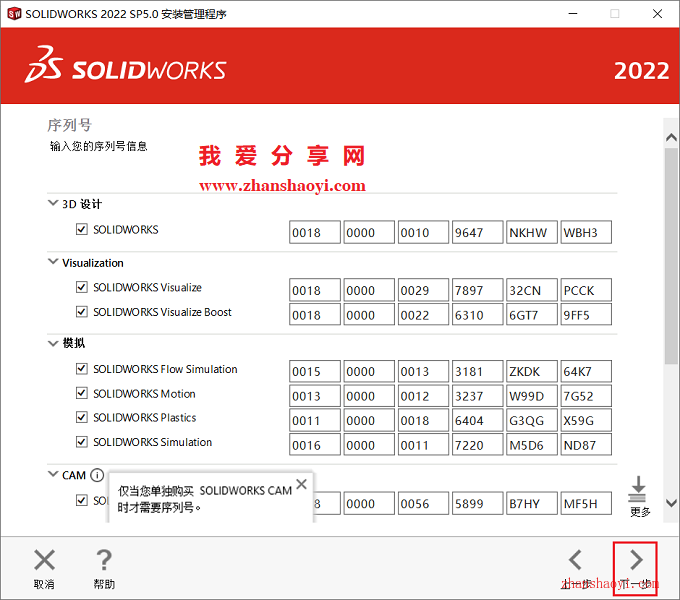Click Plastics serial field 6404
The height and width of the screenshot is (600, 680).
(477, 420)
